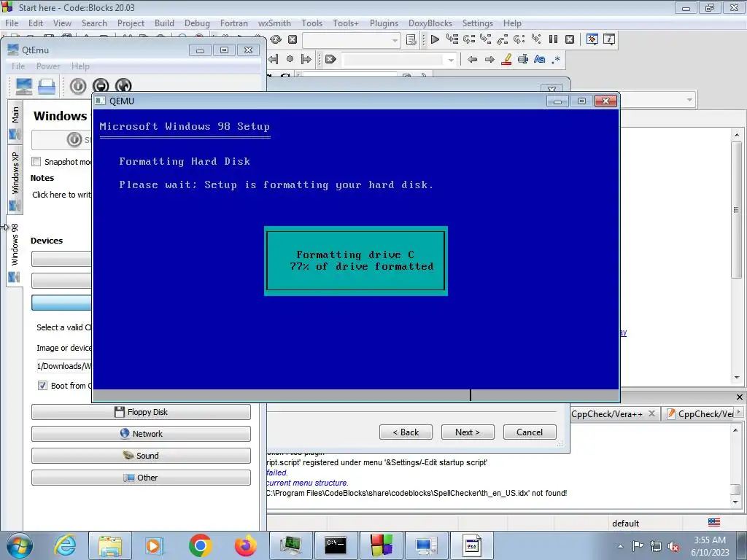Open the Fortran menu
Screen dimensions: 747x560
[234, 23]
